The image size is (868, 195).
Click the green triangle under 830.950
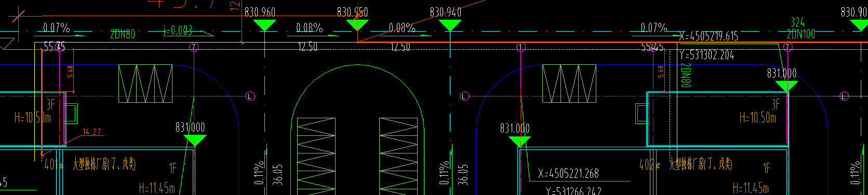click(357, 25)
